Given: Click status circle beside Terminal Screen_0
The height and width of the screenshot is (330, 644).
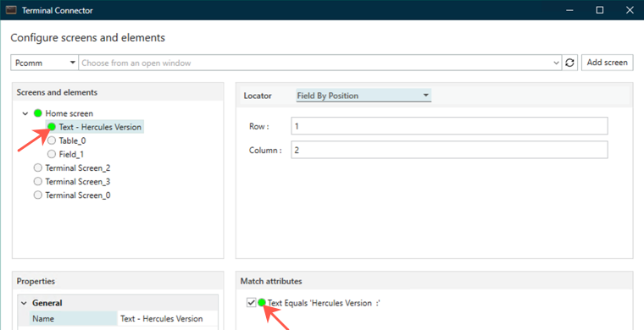Looking at the screenshot, I should (38, 195).
